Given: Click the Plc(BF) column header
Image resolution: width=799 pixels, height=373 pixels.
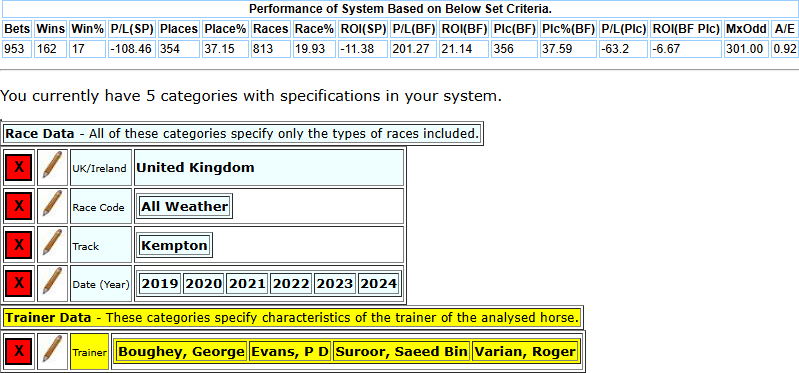Looking at the screenshot, I should pos(514,29).
